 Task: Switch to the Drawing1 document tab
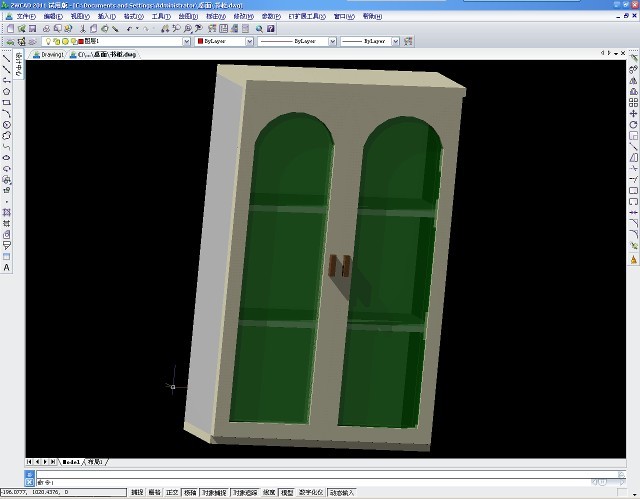point(50,55)
